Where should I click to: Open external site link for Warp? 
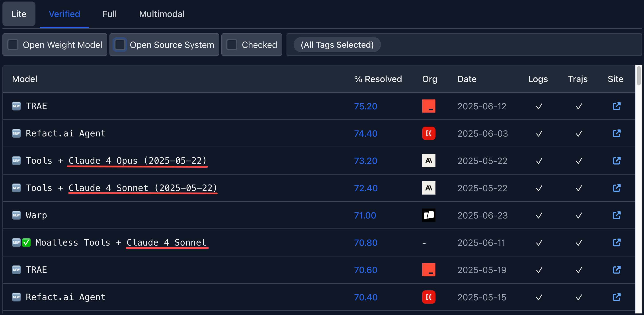(x=616, y=215)
